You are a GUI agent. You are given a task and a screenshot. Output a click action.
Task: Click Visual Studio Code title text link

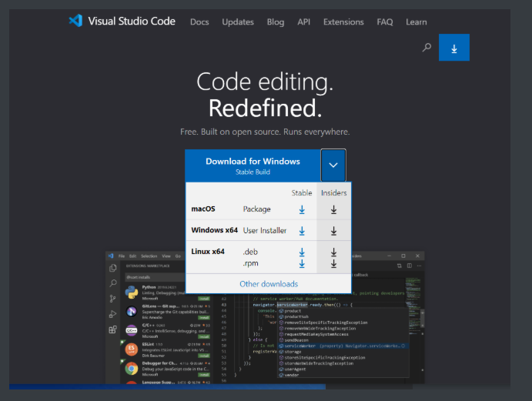pyautogui.click(x=132, y=21)
